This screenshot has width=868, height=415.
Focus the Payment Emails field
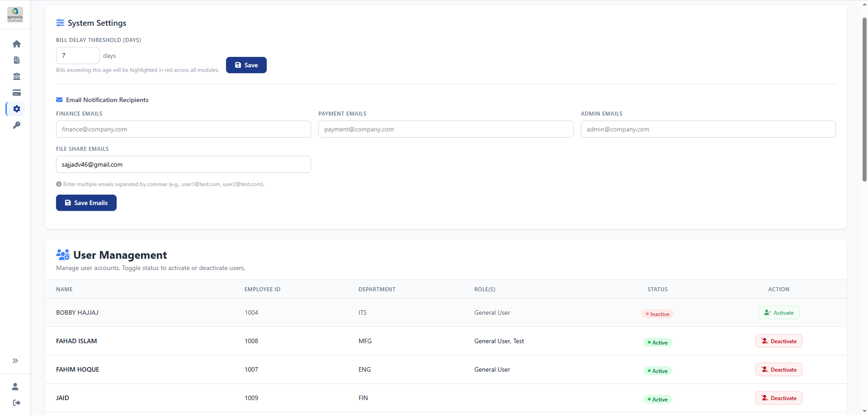446,129
